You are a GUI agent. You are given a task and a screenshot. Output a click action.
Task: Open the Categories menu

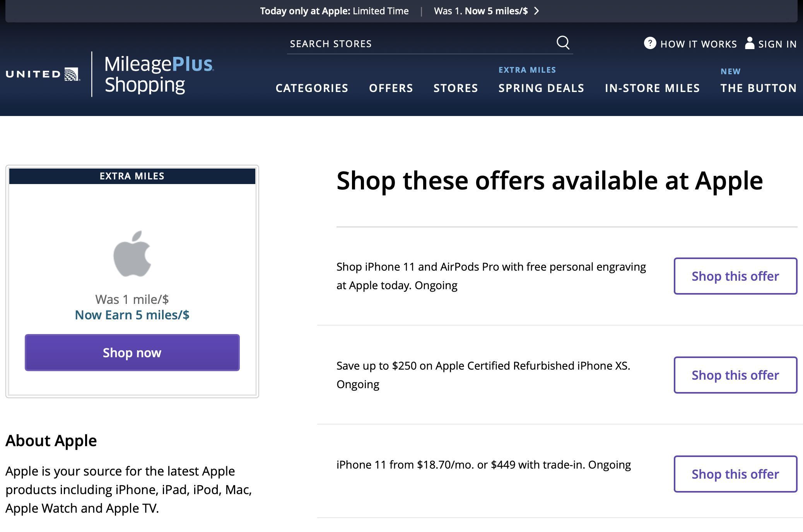coord(312,88)
